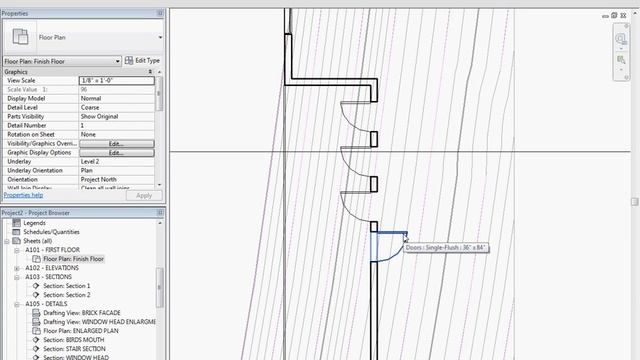The height and width of the screenshot is (360, 640).
Task: Open the Properties help link
Action: pyautogui.click(x=23, y=195)
